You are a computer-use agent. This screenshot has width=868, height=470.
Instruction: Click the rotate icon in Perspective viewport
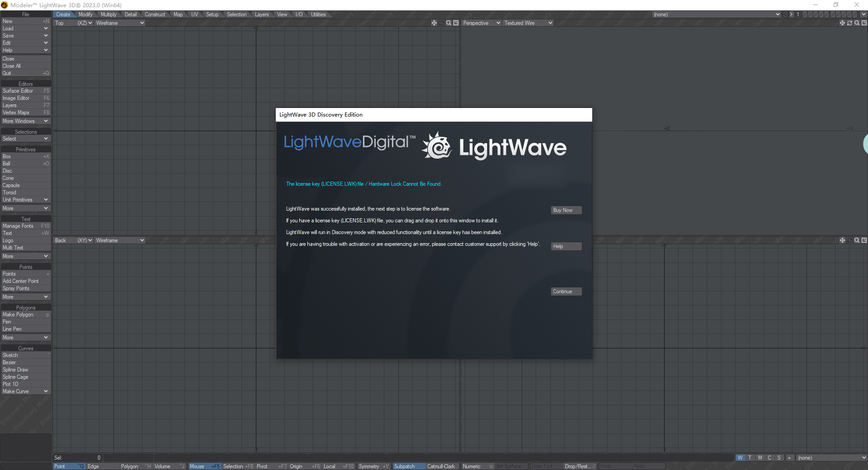tap(849, 23)
